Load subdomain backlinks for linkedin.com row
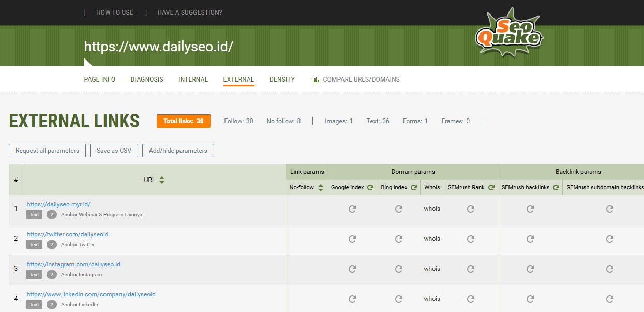Image resolution: width=644 pixels, height=312 pixels. click(x=610, y=299)
